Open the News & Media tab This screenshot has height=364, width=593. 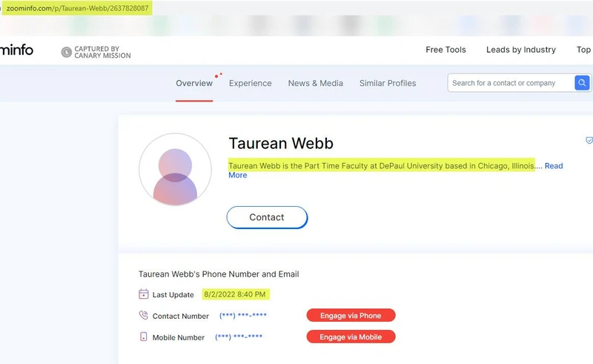tap(316, 83)
